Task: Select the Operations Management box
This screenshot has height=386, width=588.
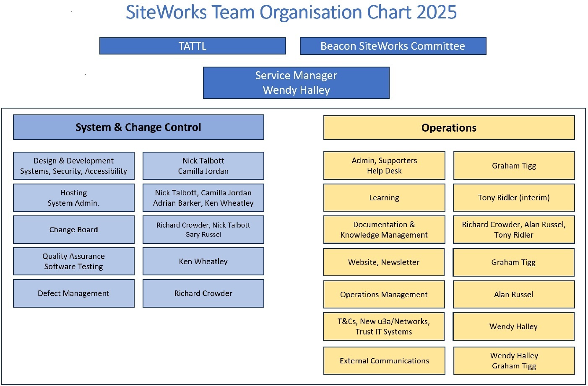Action: (x=384, y=295)
